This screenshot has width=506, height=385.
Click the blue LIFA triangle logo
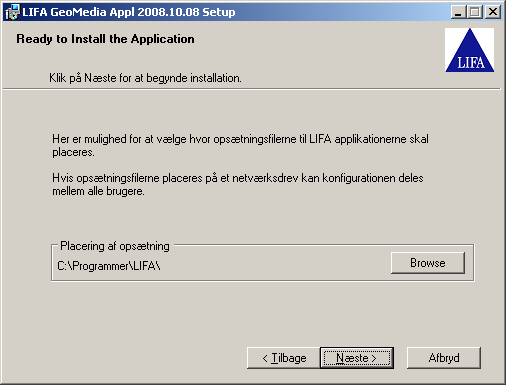pos(470,50)
